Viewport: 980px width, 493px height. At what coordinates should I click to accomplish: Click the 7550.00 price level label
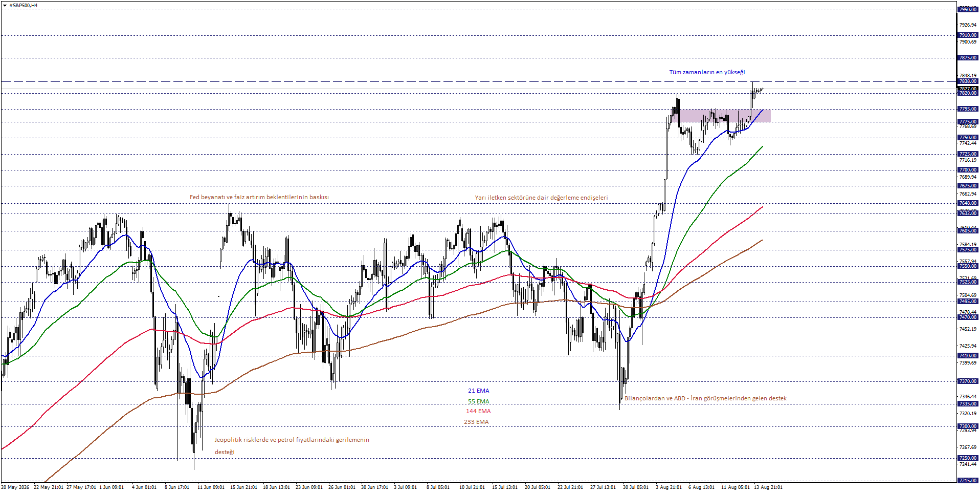point(968,266)
